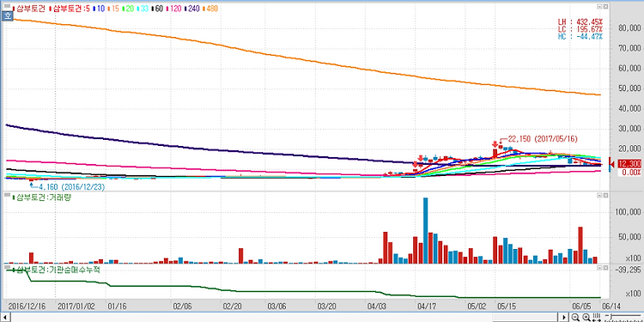Click the blue 호 button at top-left
The width and height of the screenshot is (644, 322).
(x=7, y=16)
